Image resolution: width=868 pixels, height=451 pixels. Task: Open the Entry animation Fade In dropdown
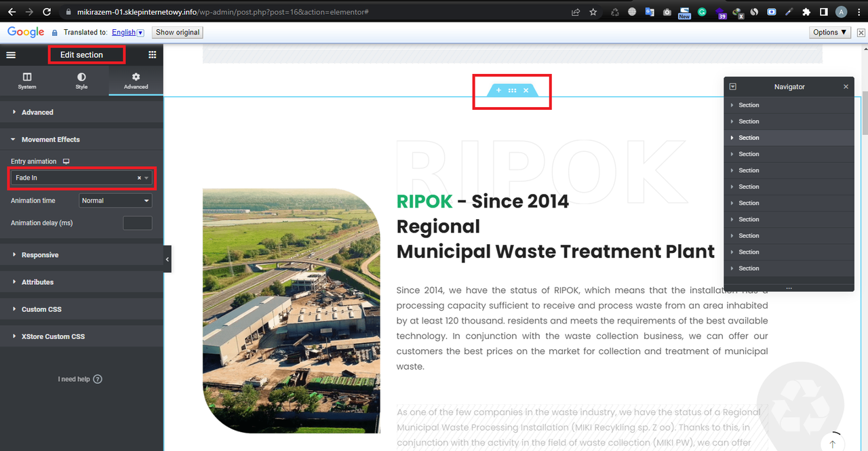(x=81, y=178)
